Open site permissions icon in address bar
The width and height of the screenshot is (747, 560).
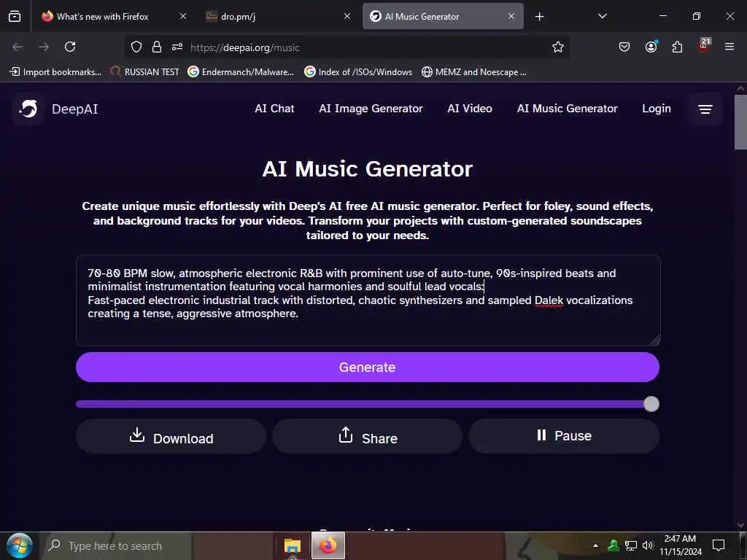177,47
